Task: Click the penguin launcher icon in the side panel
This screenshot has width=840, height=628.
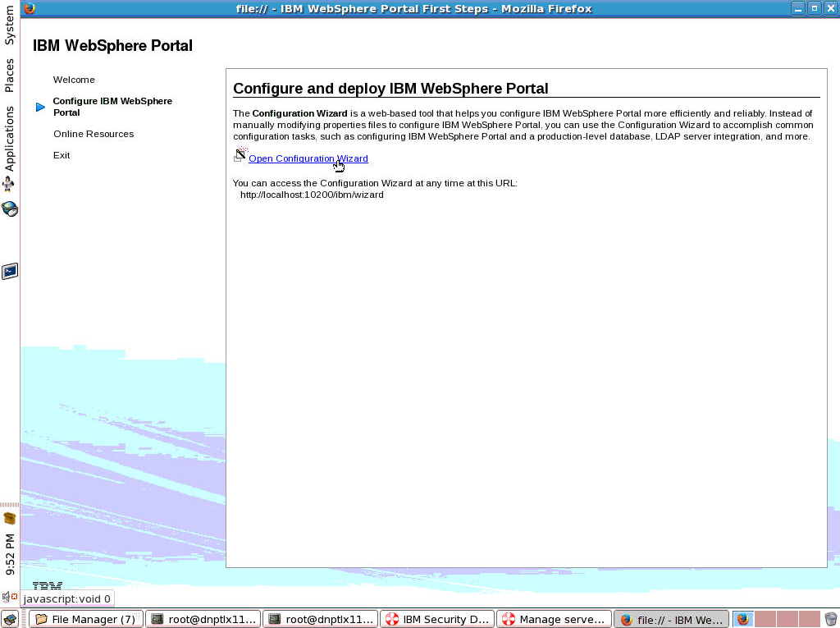Action: point(8,185)
